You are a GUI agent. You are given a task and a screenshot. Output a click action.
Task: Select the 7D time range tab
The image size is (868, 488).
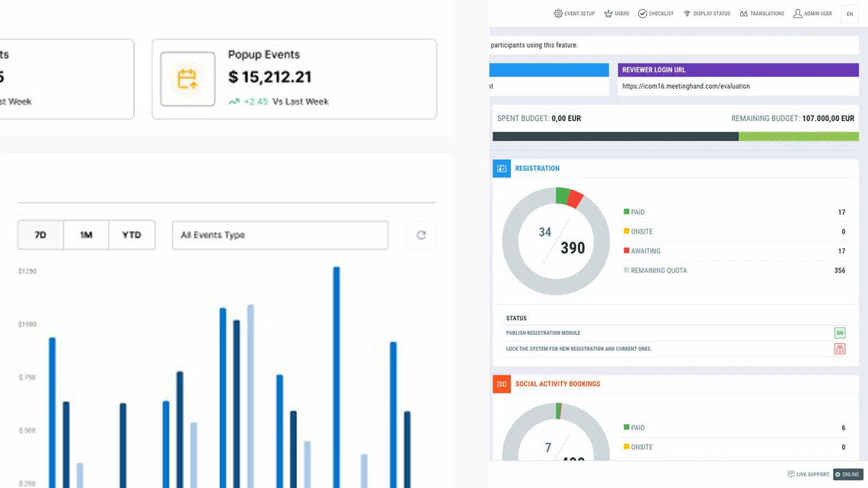[40, 235]
